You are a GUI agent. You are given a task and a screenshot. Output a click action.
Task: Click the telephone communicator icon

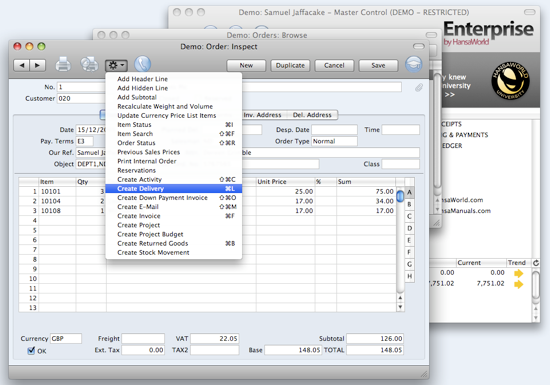tap(142, 65)
